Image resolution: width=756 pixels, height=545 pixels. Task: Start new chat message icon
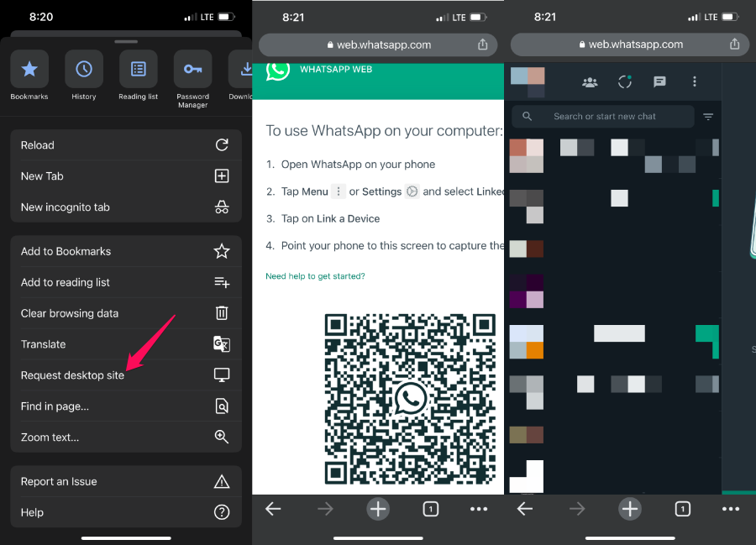(x=659, y=82)
